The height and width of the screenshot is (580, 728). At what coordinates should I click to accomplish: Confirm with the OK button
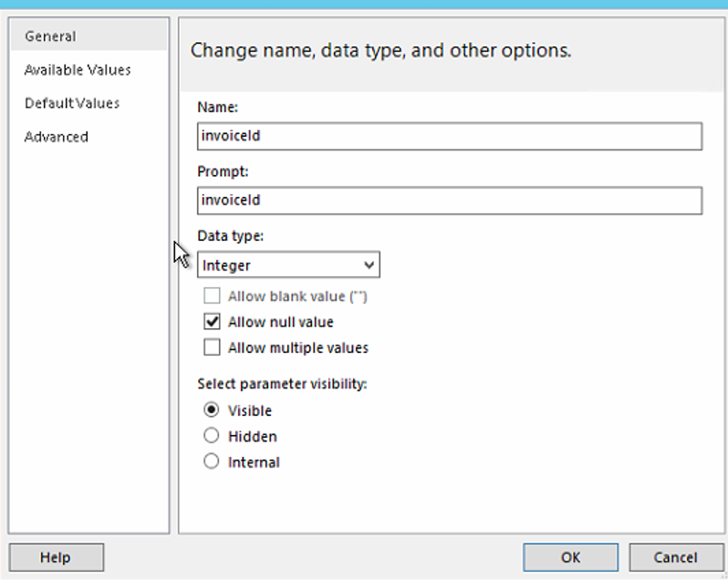click(x=570, y=557)
